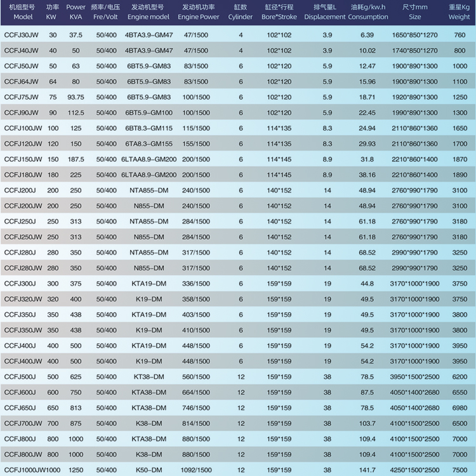Image resolution: width=476 pixels, height=476 pixels.
Task: Click the Model column header
Action: tap(22, 12)
